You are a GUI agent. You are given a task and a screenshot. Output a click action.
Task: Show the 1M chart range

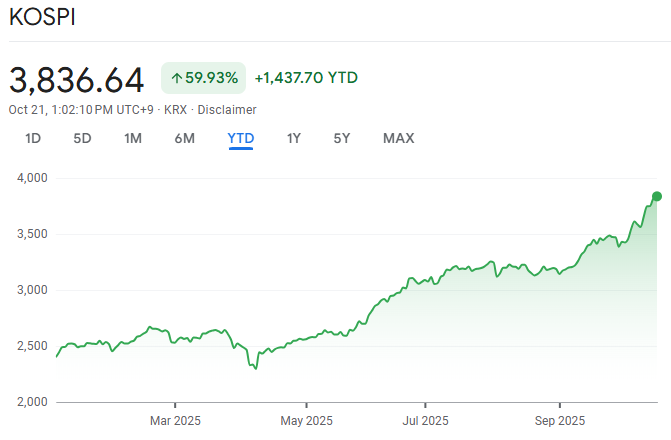point(133,138)
